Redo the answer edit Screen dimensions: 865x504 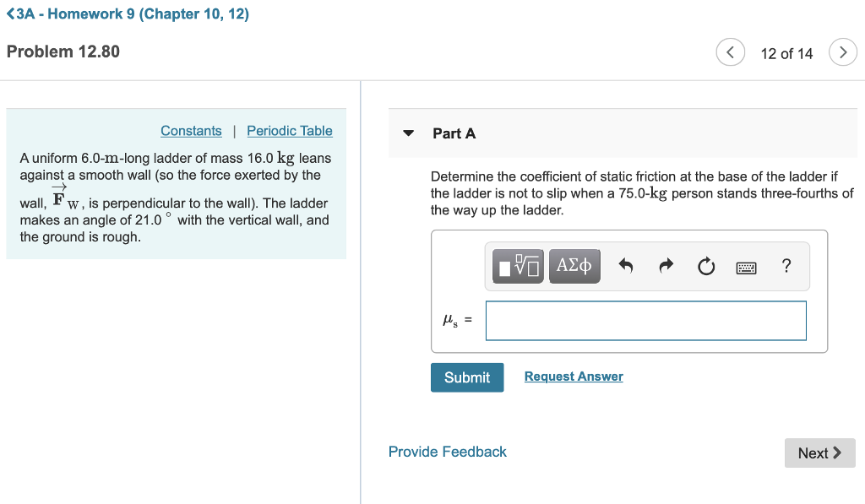coord(666,265)
